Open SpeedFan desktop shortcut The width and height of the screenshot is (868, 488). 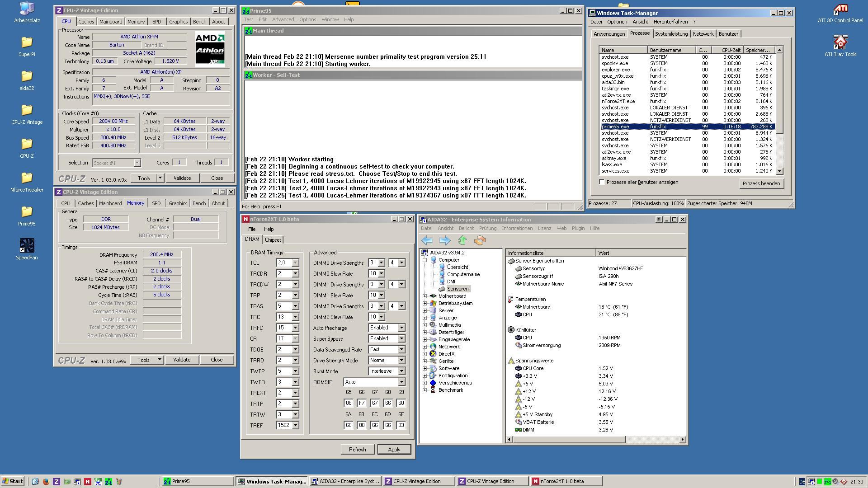[x=27, y=249]
